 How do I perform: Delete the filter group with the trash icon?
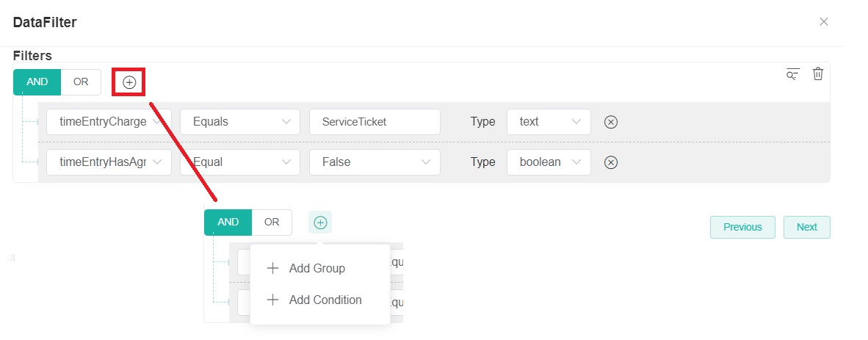pos(817,74)
